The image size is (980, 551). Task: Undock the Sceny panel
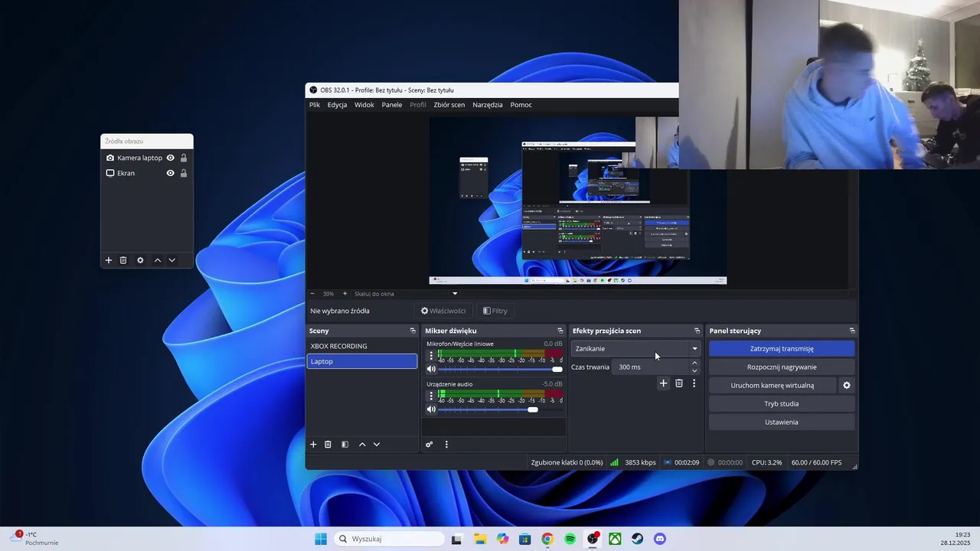(x=413, y=331)
